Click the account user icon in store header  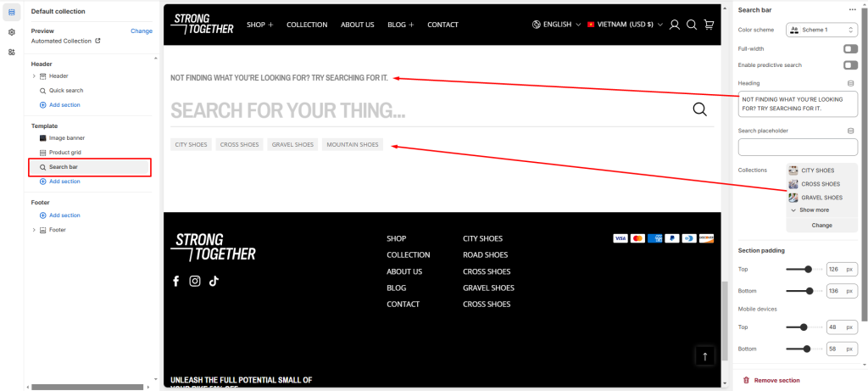coord(674,25)
